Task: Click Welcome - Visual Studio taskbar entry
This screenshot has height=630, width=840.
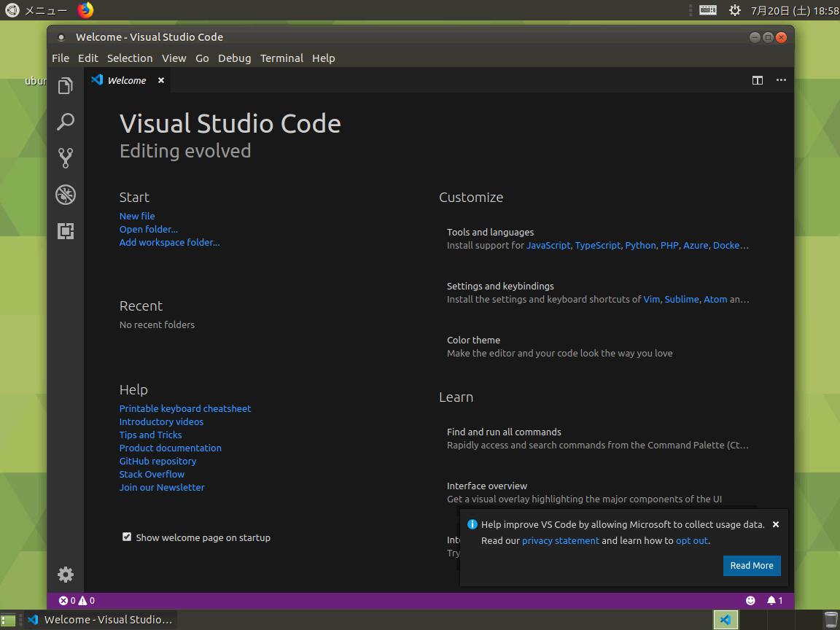Action: click(100, 620)
